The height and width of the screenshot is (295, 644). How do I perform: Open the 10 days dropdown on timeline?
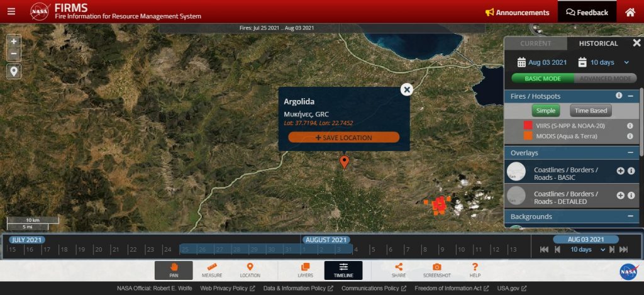tap(588, 249)
